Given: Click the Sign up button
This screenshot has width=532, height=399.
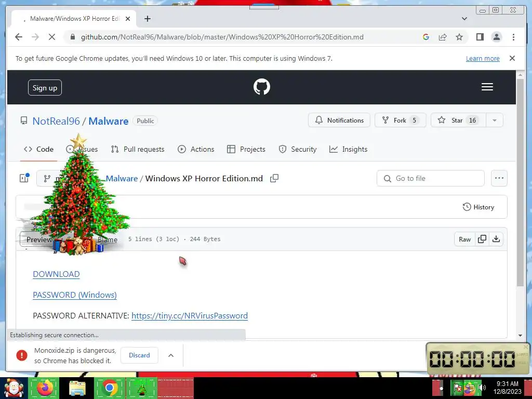Looking at the screenshot, I should [45, 87].
